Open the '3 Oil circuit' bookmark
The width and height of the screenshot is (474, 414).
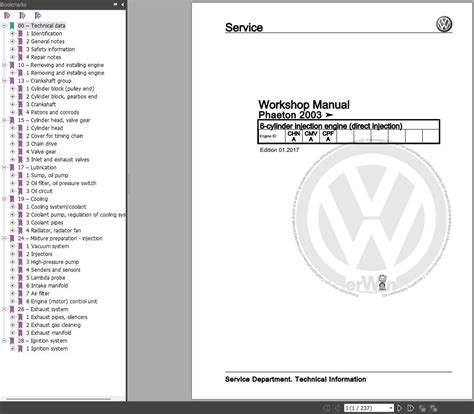click(39, 191)
